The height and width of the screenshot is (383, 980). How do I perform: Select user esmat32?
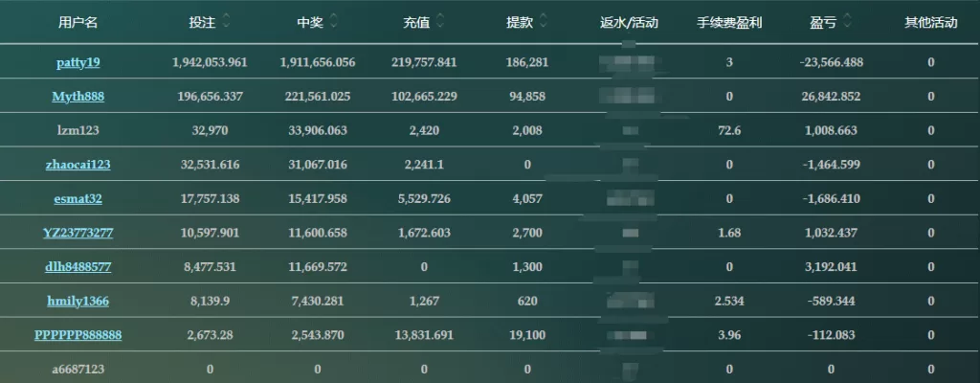tap(78, 199)
